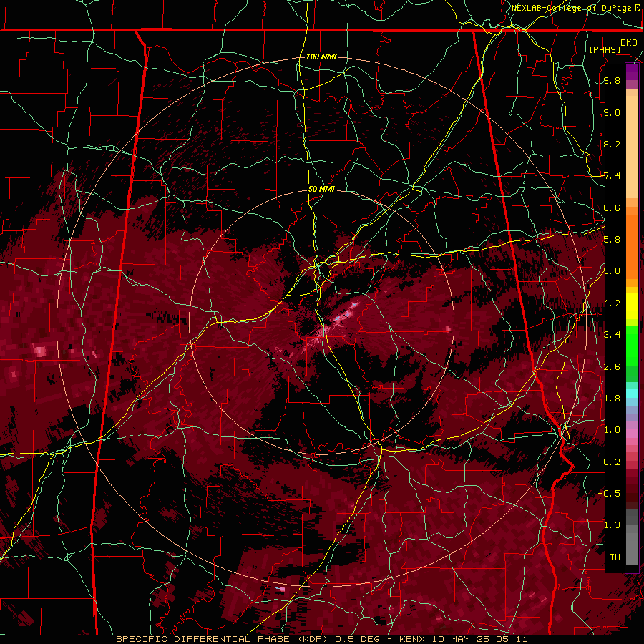Image resolution: width=644 pixels, height=644 pixels.
Task: Click the 2.6 value on the color scale
Action: point(612,366)
